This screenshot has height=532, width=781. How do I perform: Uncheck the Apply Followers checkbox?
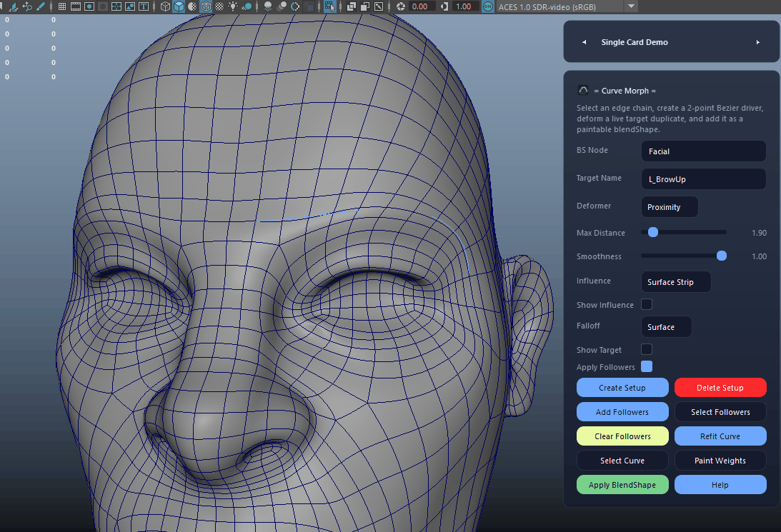point(647,366)
